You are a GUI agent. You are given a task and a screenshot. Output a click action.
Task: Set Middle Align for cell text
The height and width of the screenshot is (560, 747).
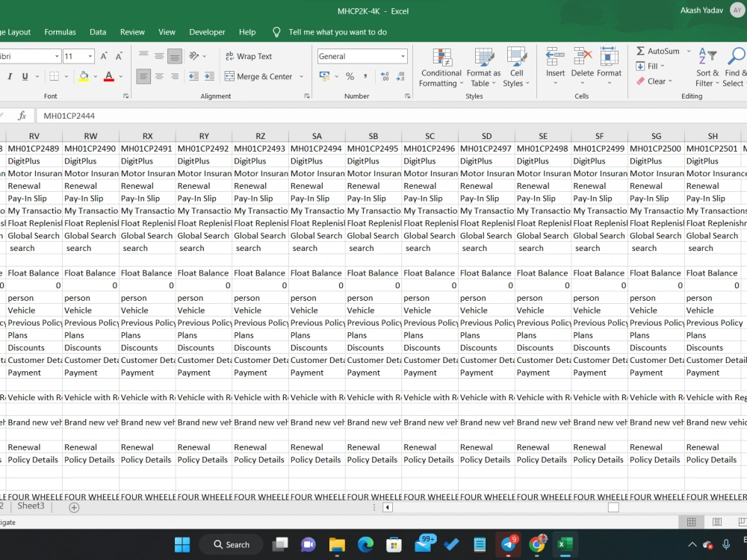pyautogui.click(x=159, y=56)
